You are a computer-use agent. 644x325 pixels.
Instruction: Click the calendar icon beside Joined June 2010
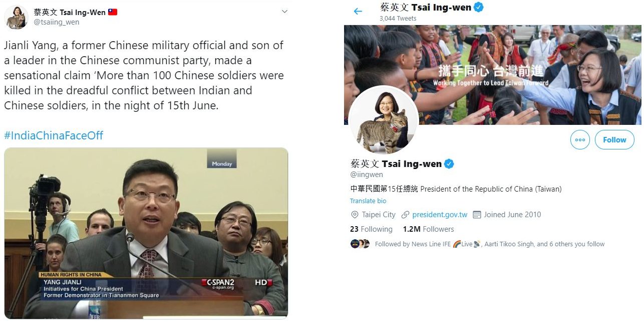tap(477, 215)
